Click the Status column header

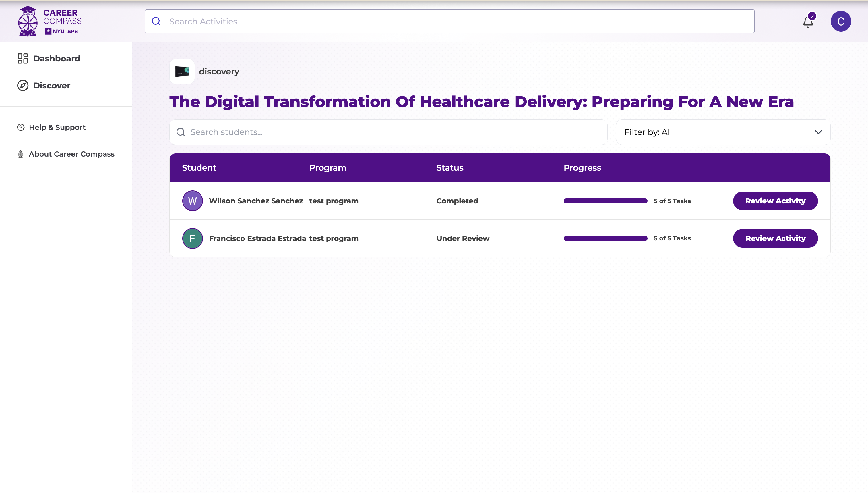449,168
